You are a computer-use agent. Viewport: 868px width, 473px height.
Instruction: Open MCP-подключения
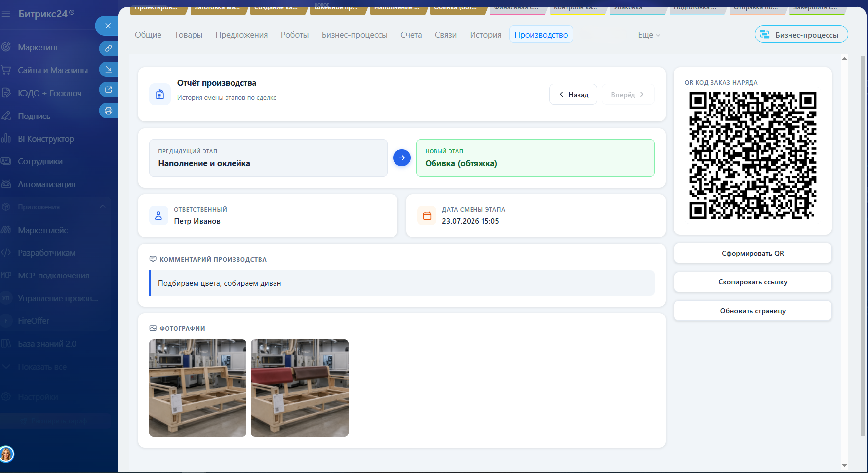click(53, 276)
